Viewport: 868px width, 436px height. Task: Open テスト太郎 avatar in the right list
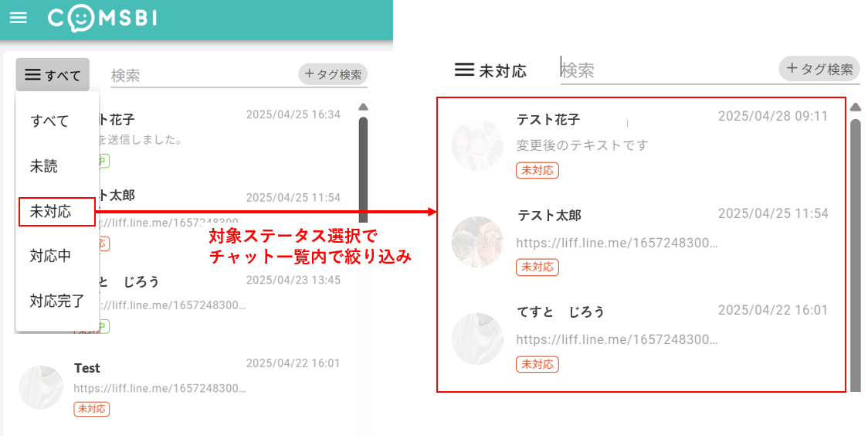(x=477, y=241)
